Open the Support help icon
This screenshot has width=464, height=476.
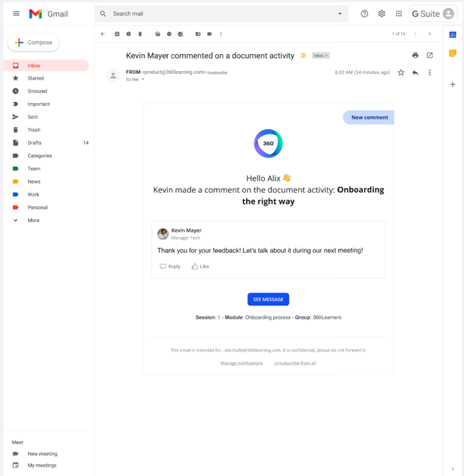[x=364, y=14]
